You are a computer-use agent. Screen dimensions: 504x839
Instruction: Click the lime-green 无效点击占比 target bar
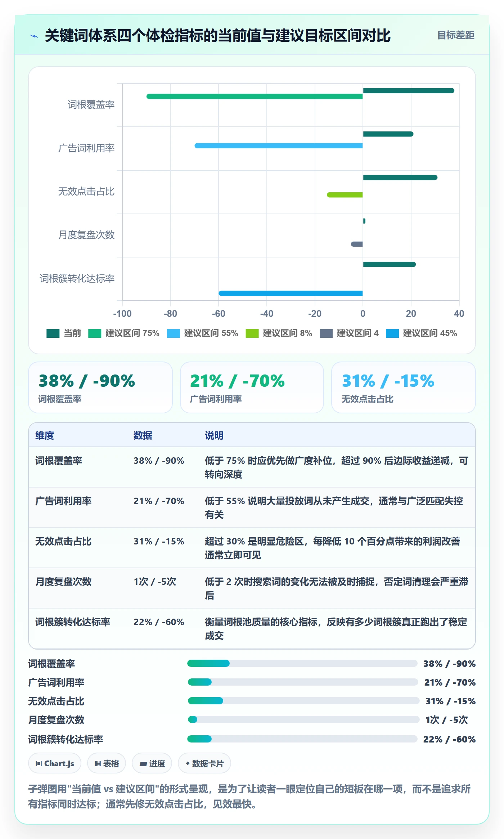click(345, 195)
